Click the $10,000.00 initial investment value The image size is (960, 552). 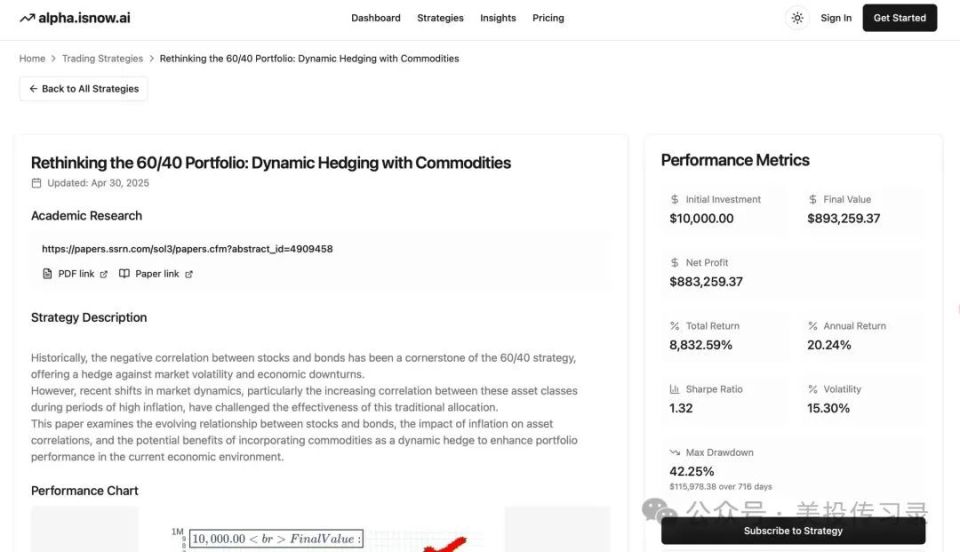701,218
